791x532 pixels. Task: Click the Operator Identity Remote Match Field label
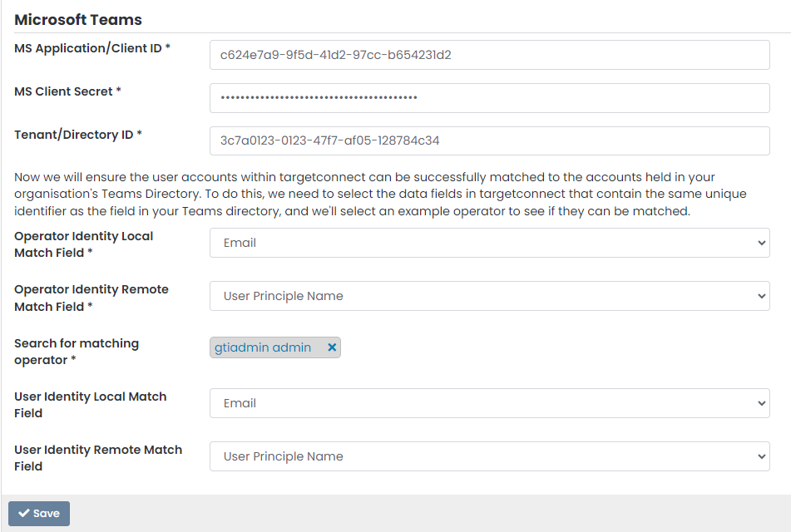click(91, 298)
